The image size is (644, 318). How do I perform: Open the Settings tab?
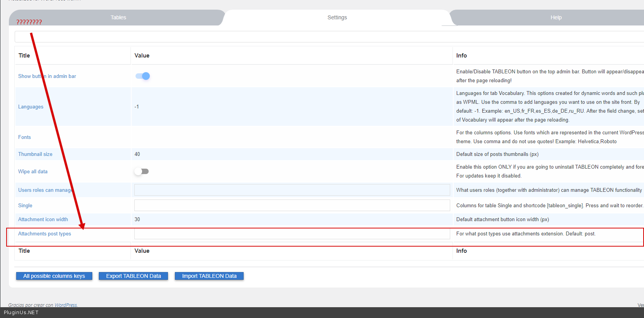click(337, 17)
